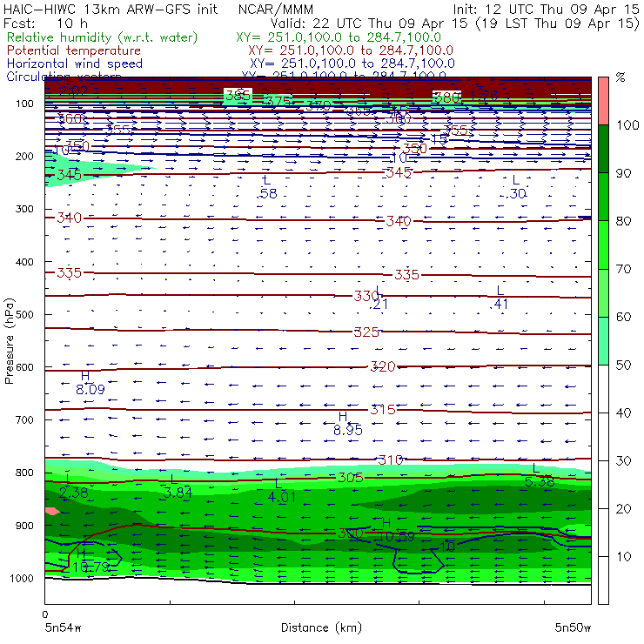The height and width of the screenshot is (644, 644).
Task: Click the 375 contour label
Action: (278, 101)
